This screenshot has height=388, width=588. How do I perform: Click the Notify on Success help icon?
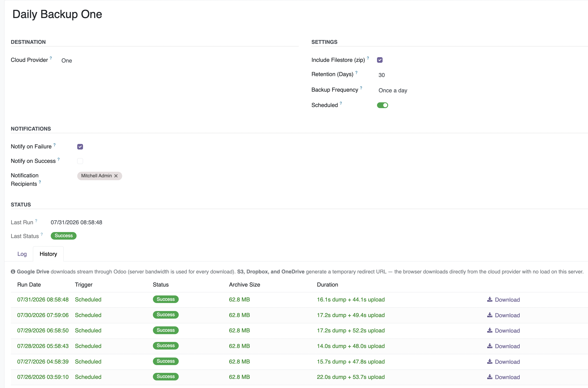coord(58,159)
